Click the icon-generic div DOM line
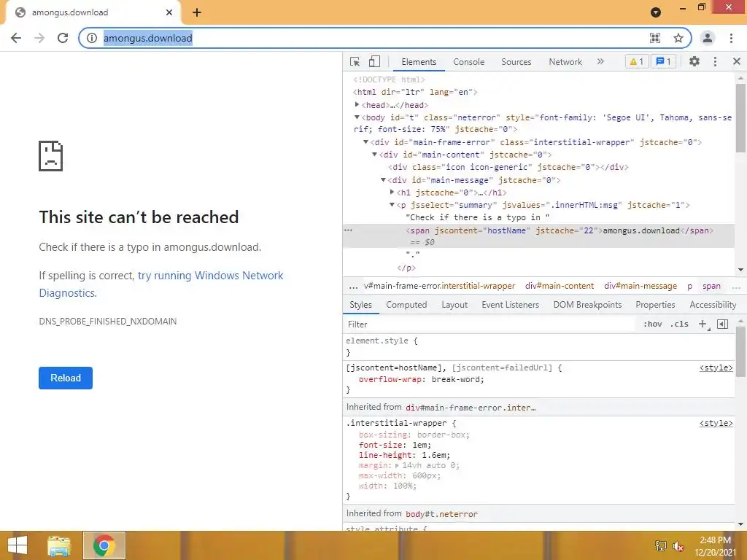The image size is (747, 560). tap(508, 167)
